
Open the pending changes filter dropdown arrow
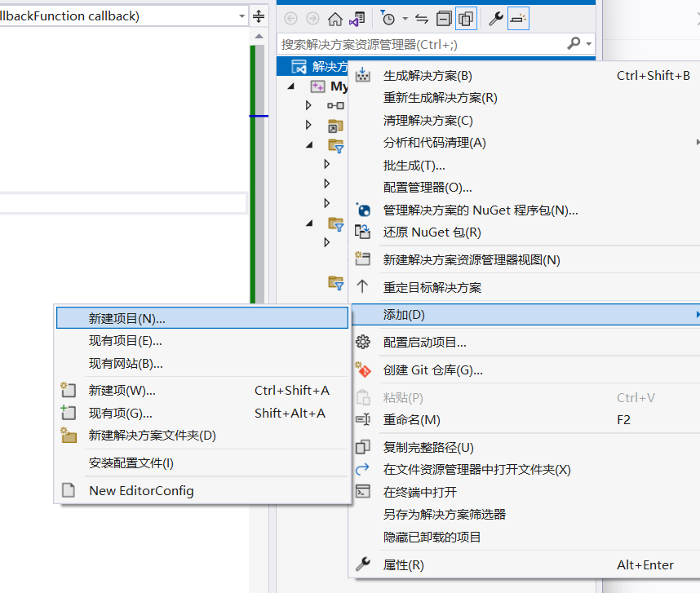click(405, 19)
